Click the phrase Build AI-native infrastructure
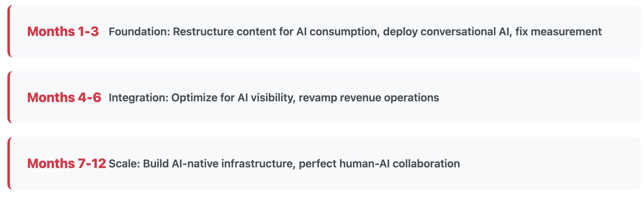Image resolution: width=644 pixels, height=199 pixels. (218, 164)
